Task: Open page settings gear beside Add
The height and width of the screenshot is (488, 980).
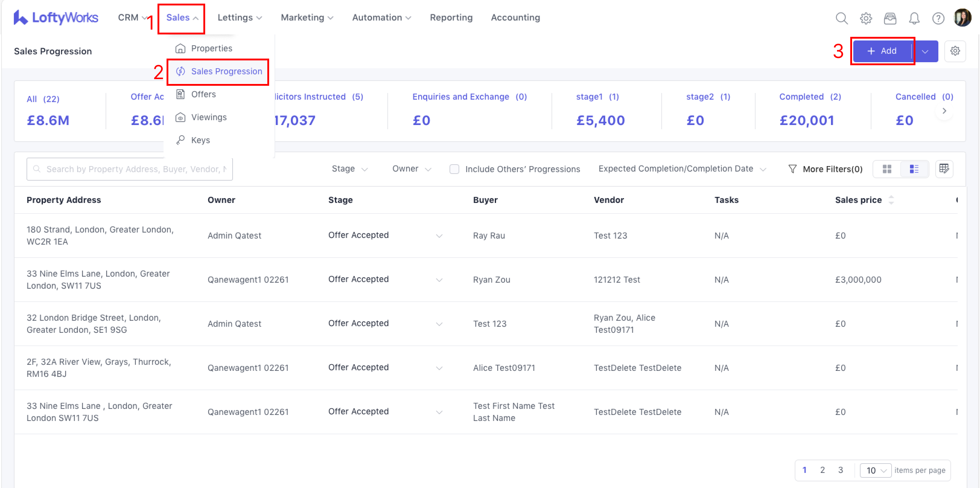Action: pos(955,51)
